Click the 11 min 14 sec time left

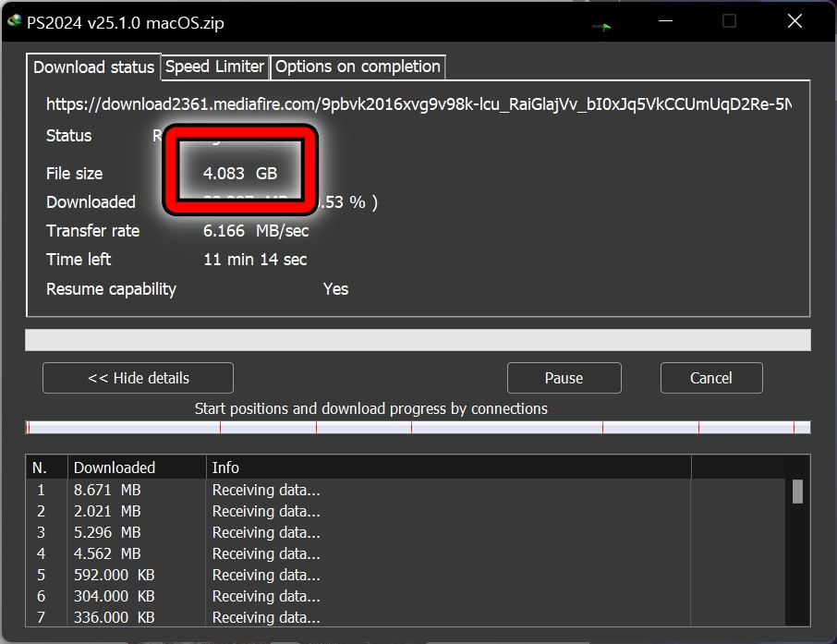point(255,260)
